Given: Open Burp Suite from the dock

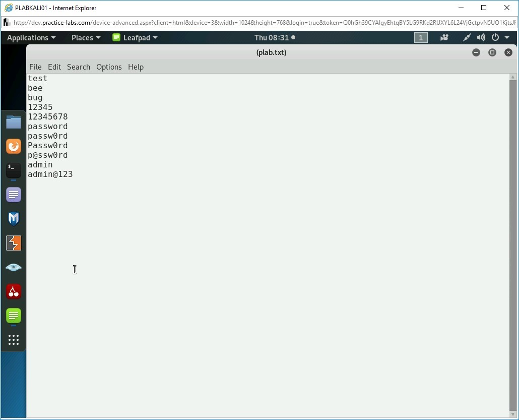Looking at the screenshot, I should click(x=14, y=243).
